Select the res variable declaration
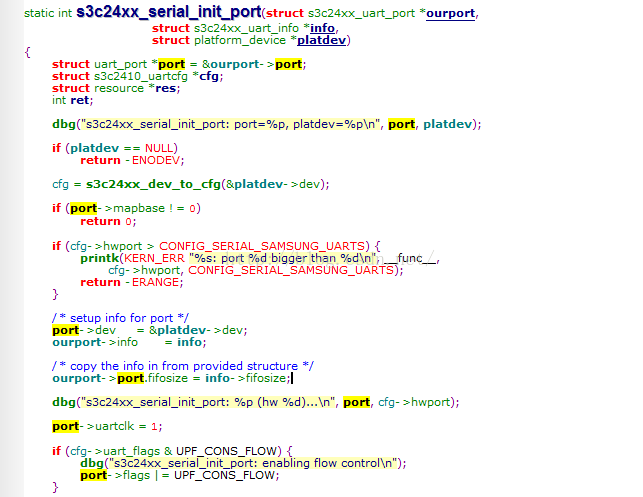Screen dimensions: 643x497 click(x=166, y=88)
